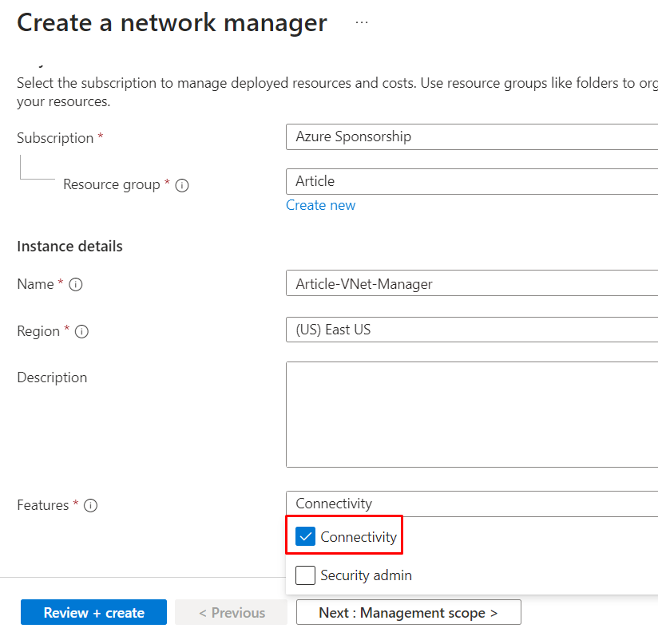
Task: Open Create new resource group link
Action: [x=320, y=205]
